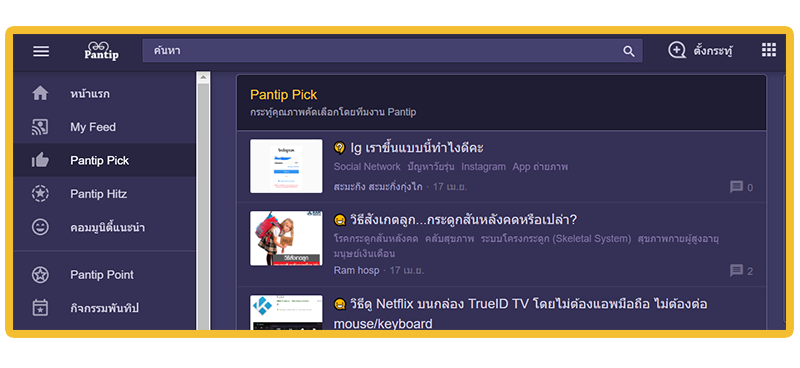
Task: Click the โรคกระดูกสันหลังคด tag
Action: click(376, 239)
